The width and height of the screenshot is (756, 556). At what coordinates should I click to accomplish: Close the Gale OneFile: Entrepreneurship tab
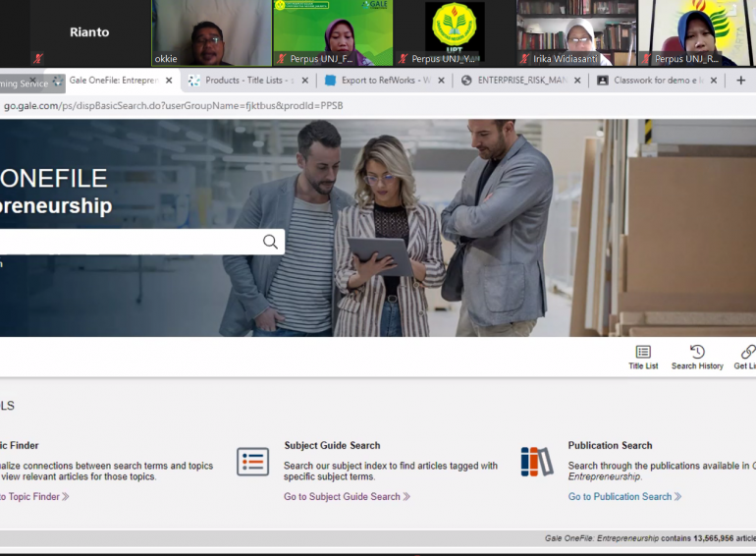(169, 81)
